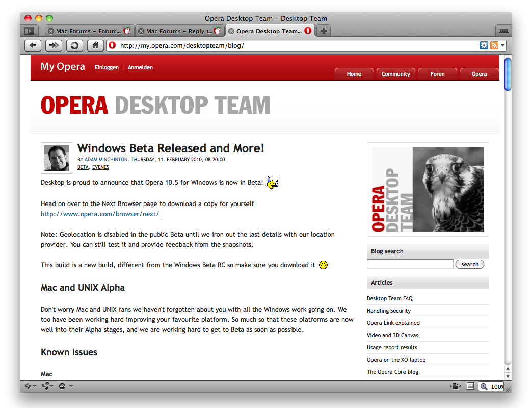Click the EVENES tag link
Image resolution: width=532 pixels, height=408 pixels.
point(100,167)
